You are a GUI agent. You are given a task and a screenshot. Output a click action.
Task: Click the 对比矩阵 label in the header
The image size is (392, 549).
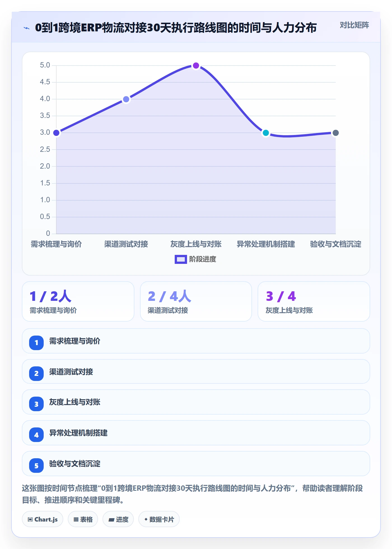pos(354,25)
